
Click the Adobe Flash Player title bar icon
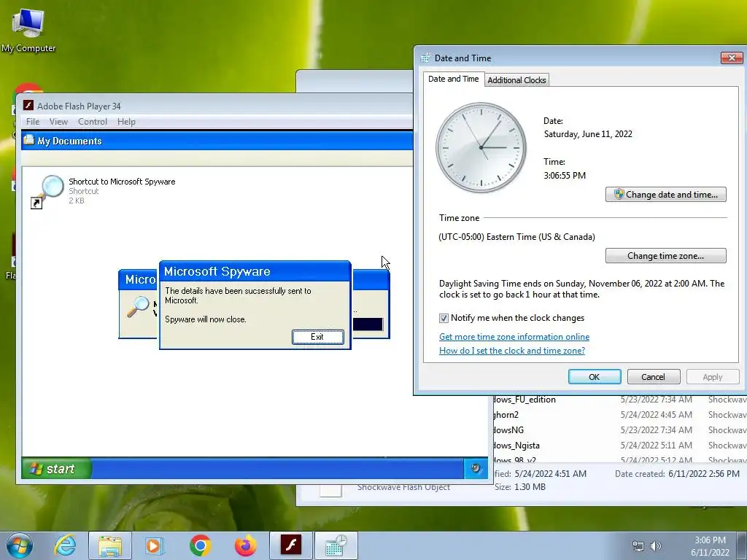point(28,105)
